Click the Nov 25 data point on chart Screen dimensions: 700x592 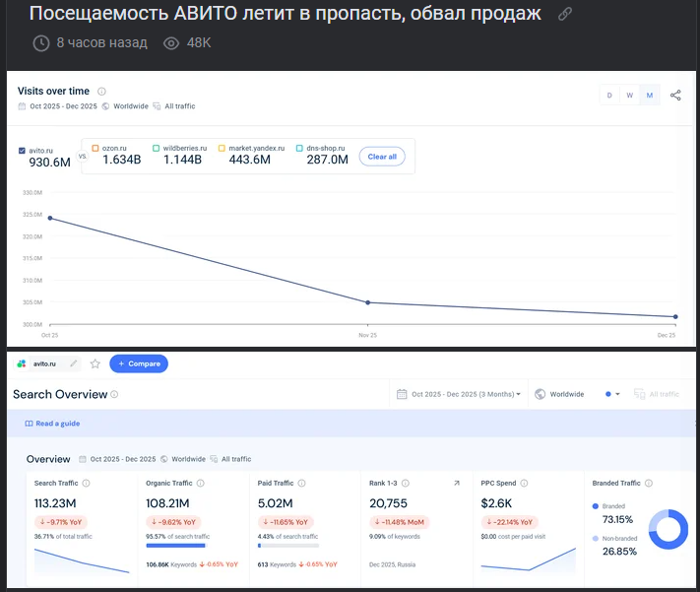coord(368,302)
